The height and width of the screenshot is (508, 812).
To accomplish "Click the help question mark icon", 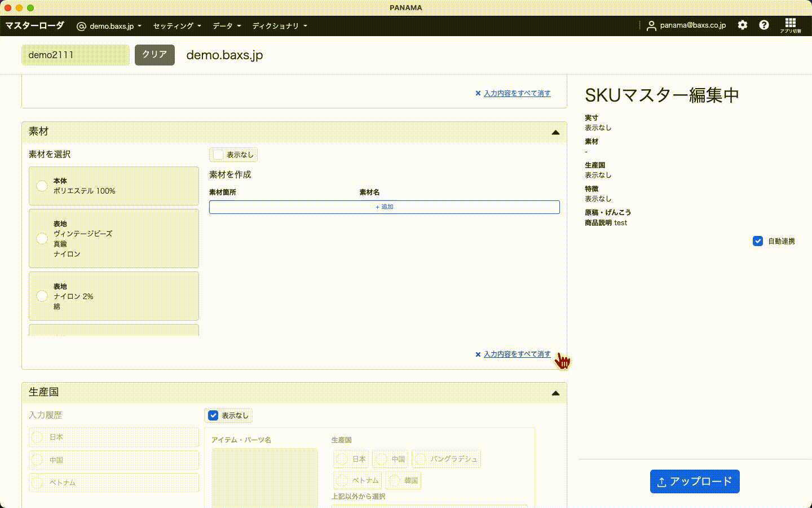I will 764,25.
